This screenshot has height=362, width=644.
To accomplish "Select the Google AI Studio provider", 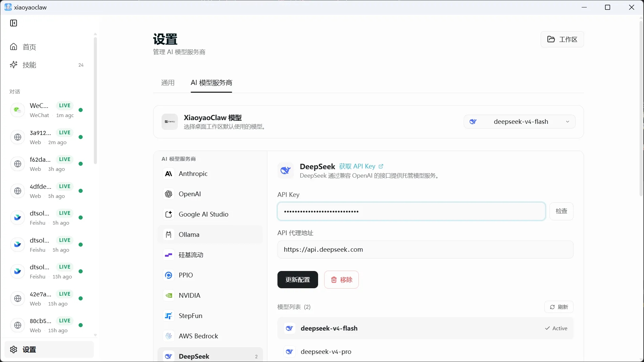I will 210,214.
